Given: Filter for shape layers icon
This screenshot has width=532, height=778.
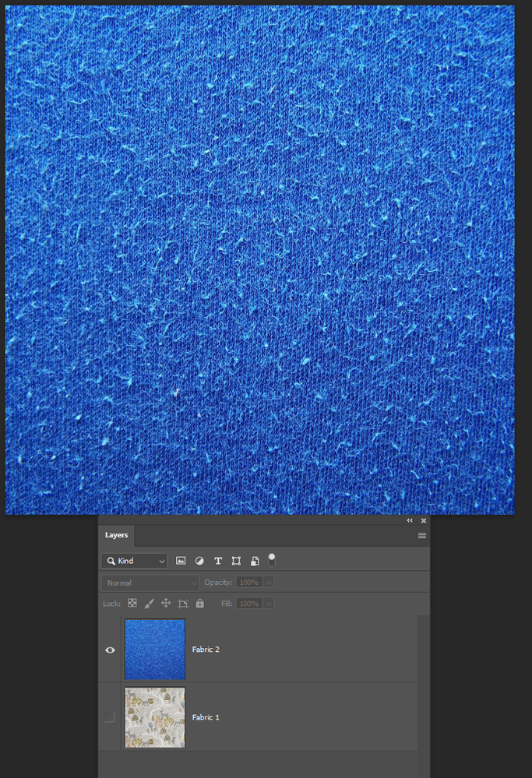Looking at the screenshot, I should tap(236, 561).
